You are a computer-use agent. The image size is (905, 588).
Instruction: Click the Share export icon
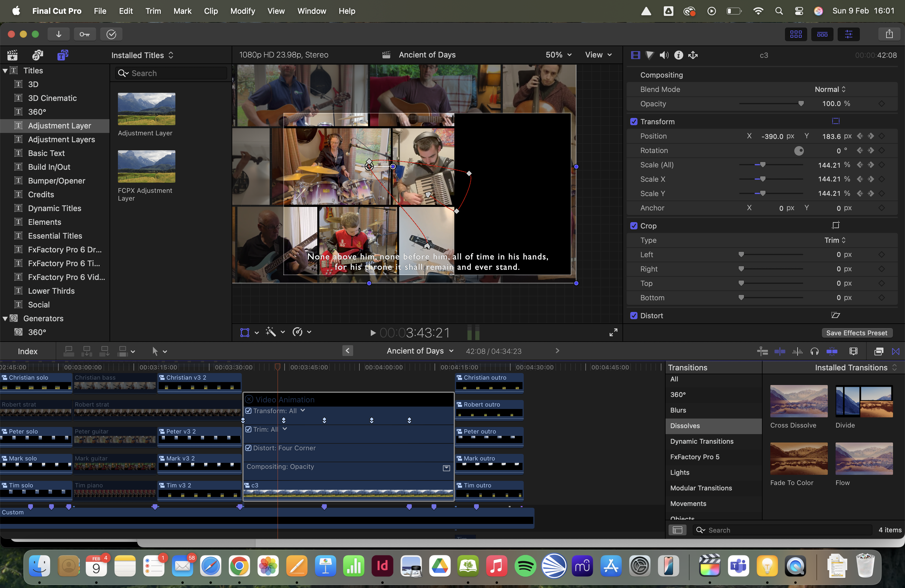(x=889, y=34)
